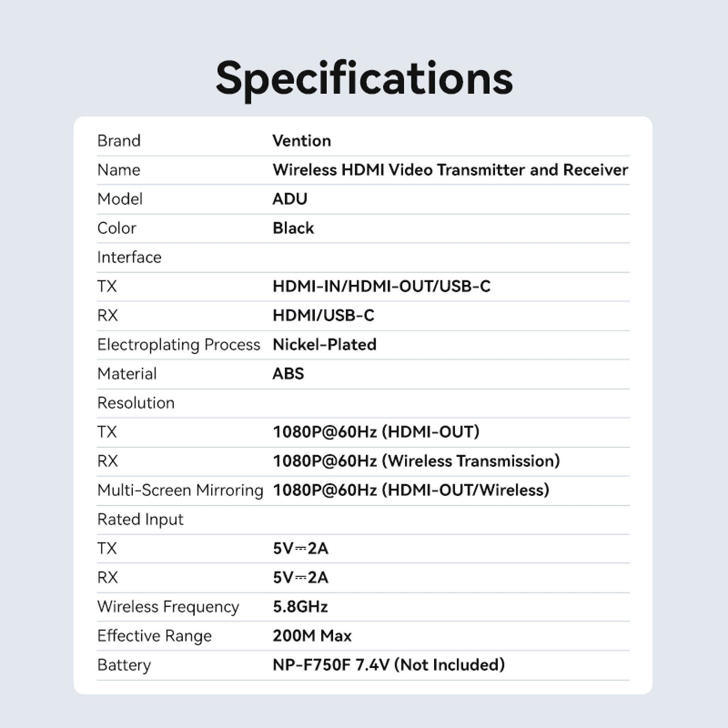Click the Specifications heading
The width and height of the screenshot is (728, 728).
(364, 78)
